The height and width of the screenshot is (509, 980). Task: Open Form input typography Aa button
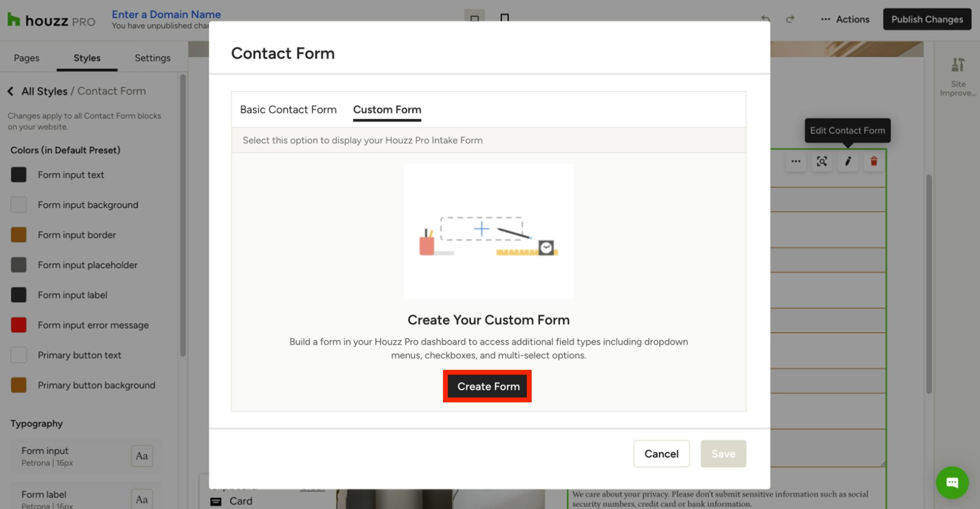click(142, 456)
